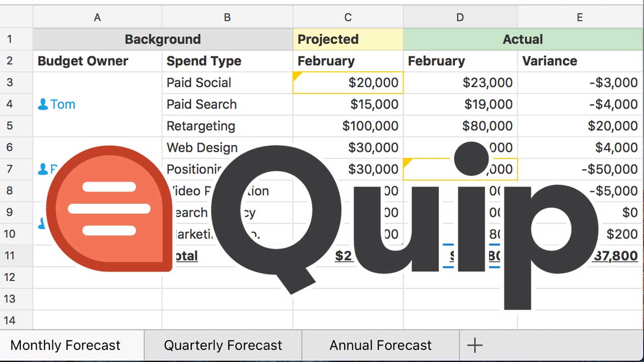Open the Quarterly Forecast tab
The width and height of the screenshot is (644, 362).
[x=223, y=345]
